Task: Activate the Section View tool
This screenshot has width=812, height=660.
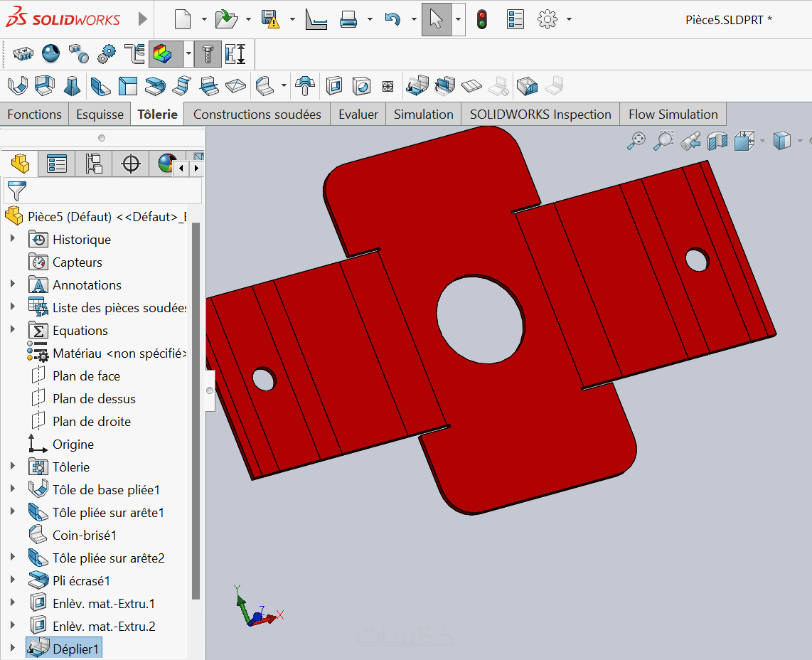Action: click(x=717, y=141)
